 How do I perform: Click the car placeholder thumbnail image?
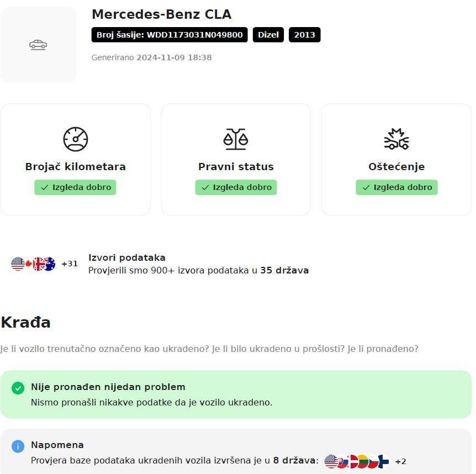point(38,45)
